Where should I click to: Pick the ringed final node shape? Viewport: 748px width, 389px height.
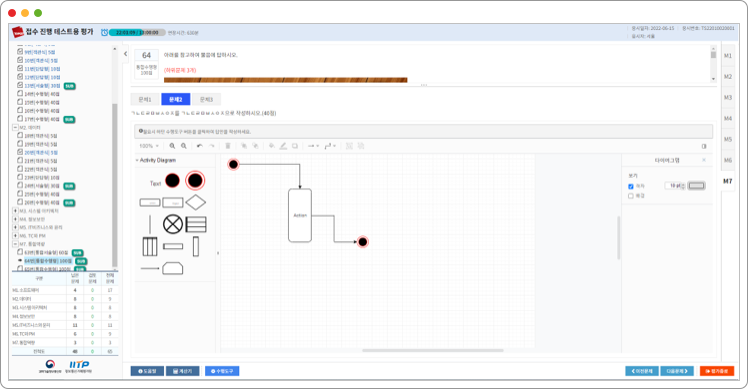[x=195, y=181]
